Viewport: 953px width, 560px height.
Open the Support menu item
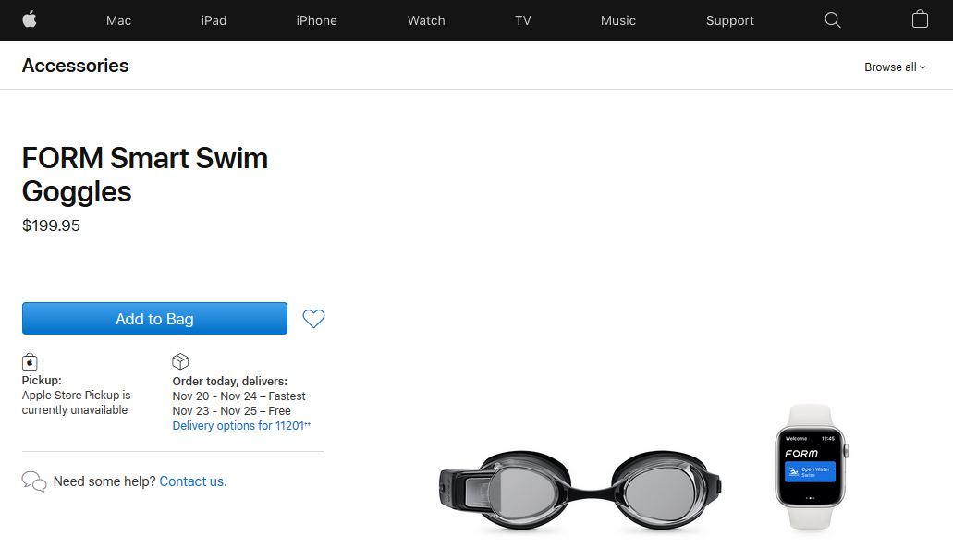pos(729,20)
